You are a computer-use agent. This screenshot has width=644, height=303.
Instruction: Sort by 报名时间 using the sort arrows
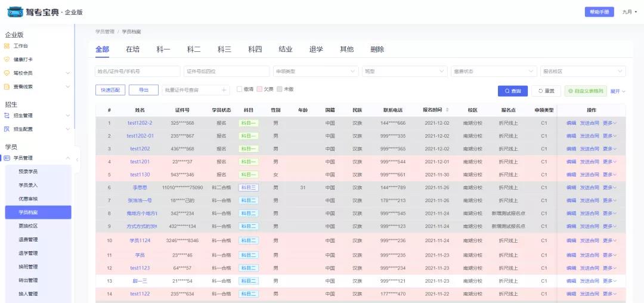[x=447, y=110]
